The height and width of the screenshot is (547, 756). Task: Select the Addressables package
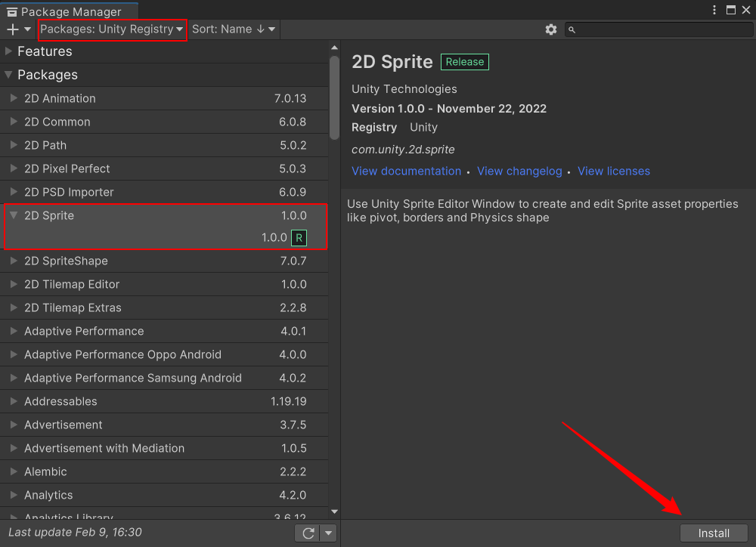[164, 401]
